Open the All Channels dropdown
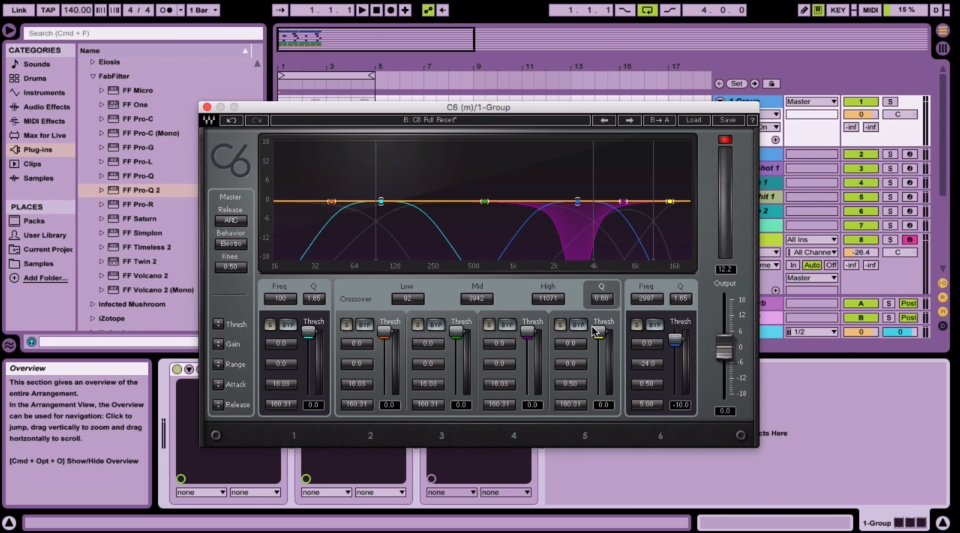Viewport: 960px width, 533px height. (x=811, y=252)
